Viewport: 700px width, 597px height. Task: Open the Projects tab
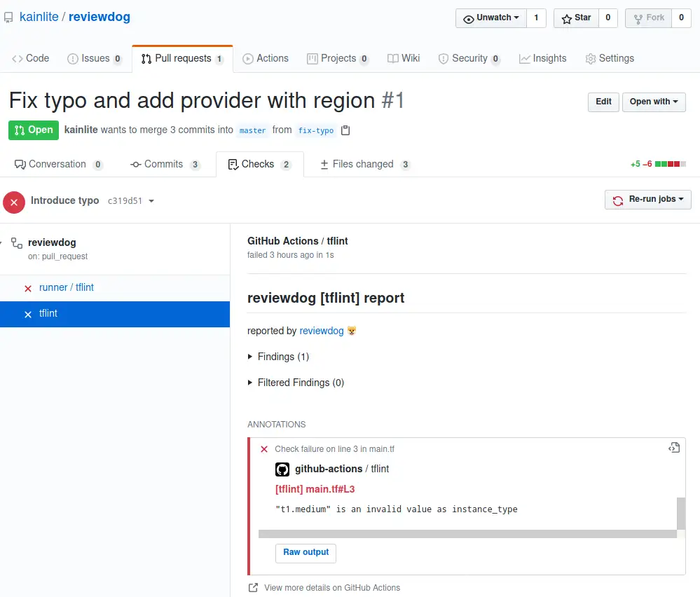pyautogui.click(x=338, y=58)
